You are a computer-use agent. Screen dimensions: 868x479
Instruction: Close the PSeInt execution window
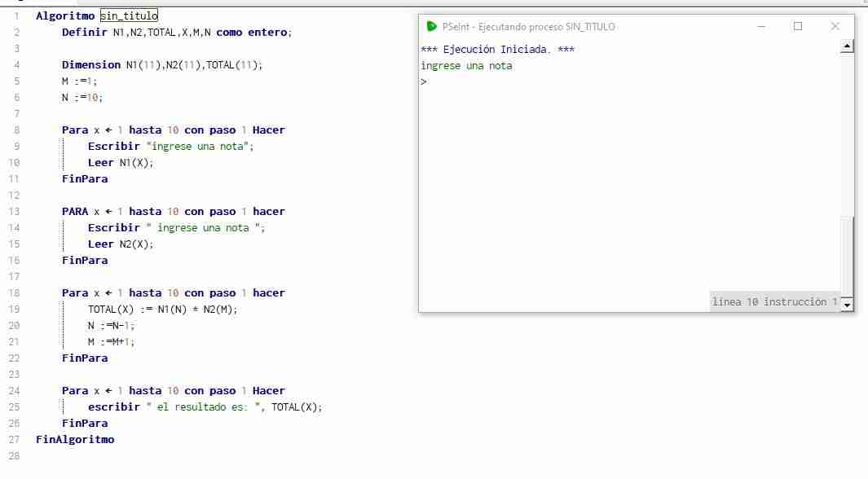(835, 27)
